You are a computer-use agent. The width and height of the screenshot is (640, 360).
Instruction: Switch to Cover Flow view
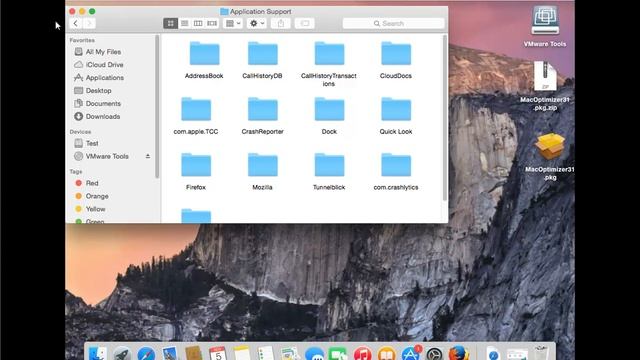click(212, 23)
